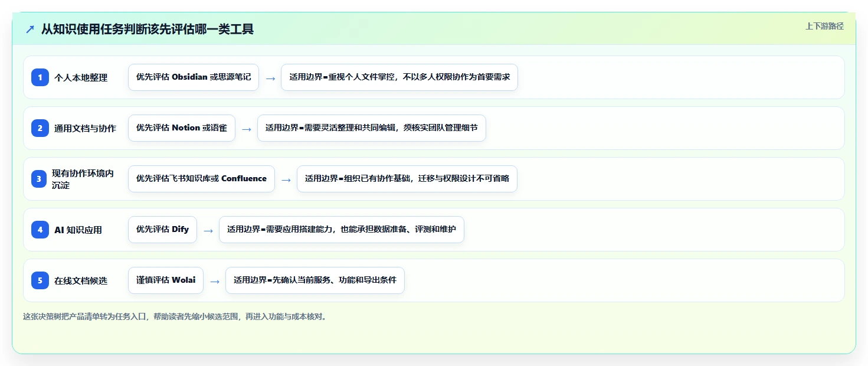Click the arrow icon beside the title
Image resolution: width=868 pixels, height=366 pixels.
tap(30, 29)
